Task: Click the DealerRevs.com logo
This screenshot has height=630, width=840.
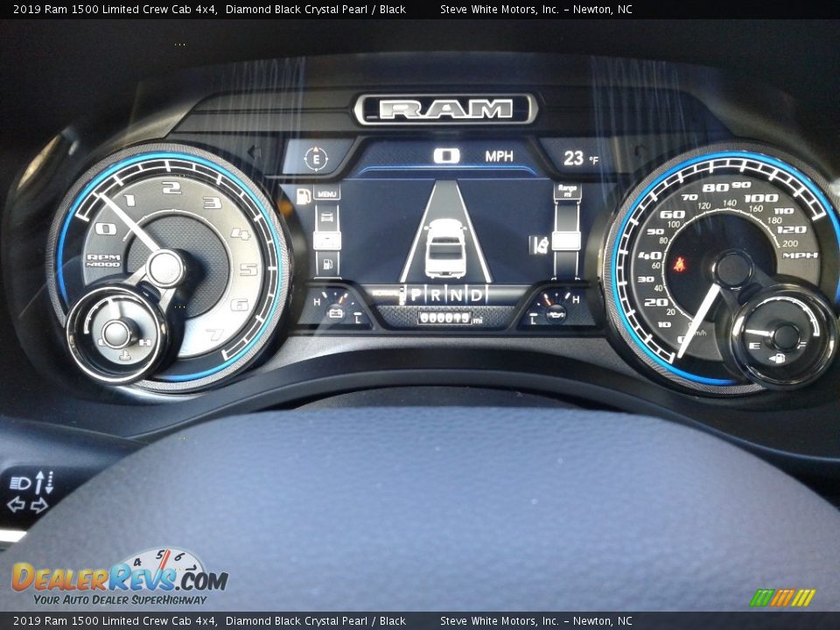Action: 119,577
